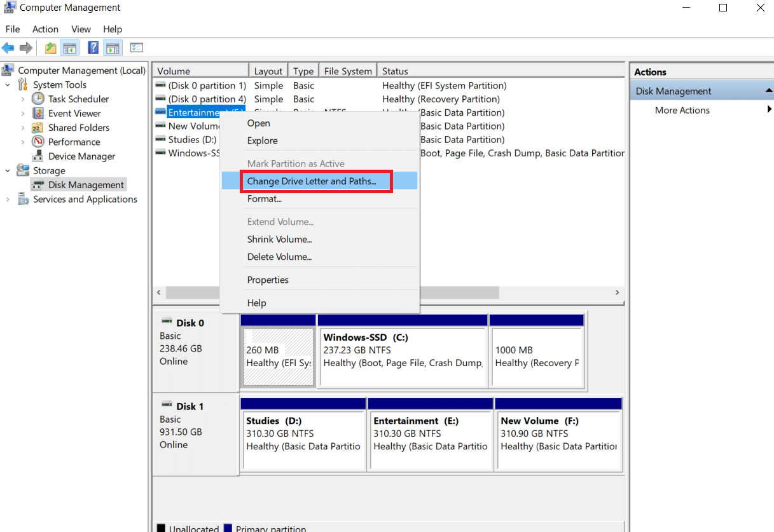Sort by the Type column header
The image size is (774, 532).
coord(303,71)
